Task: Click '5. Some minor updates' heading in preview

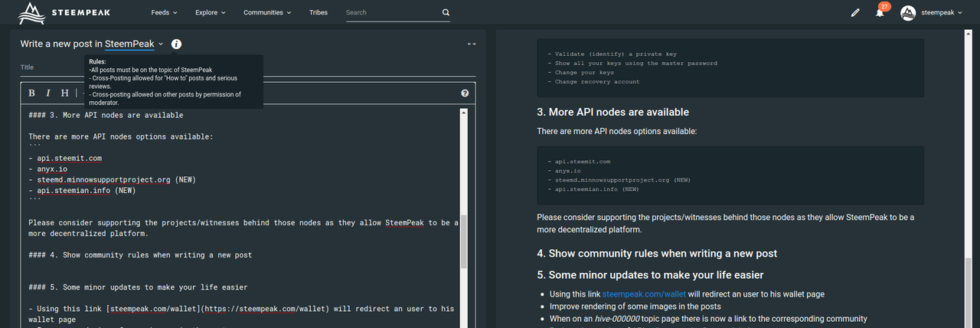Action: 650,275
